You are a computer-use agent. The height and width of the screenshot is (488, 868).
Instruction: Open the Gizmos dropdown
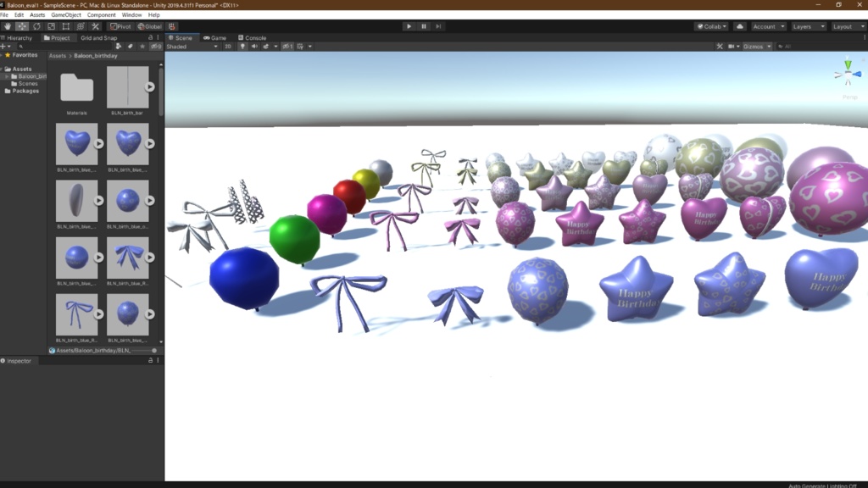tap(757, 47)
